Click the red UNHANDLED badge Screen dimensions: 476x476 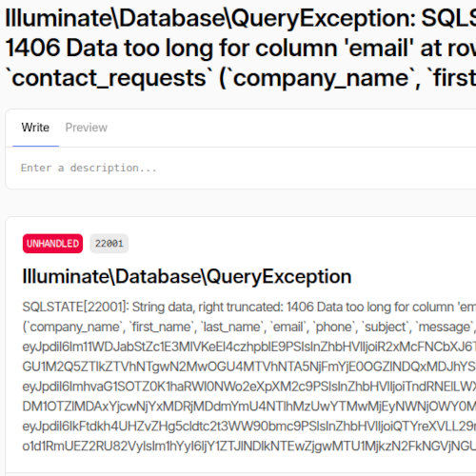(x=52, y=244)
